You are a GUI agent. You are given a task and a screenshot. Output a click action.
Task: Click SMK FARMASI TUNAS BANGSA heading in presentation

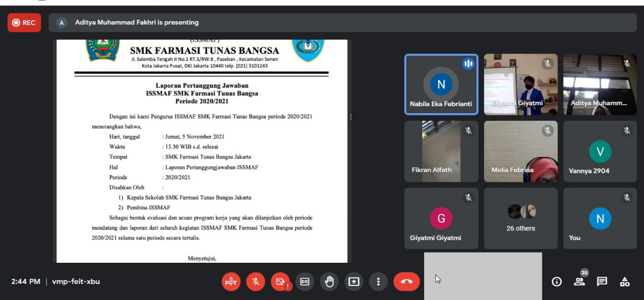(204, 50)
